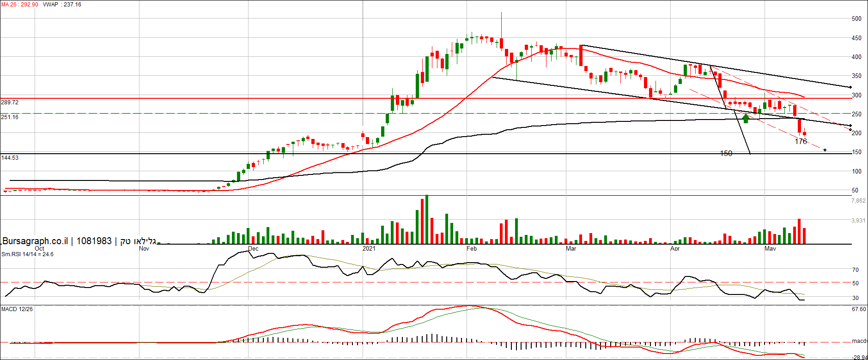Select the Oct month label

coord(39,249)
